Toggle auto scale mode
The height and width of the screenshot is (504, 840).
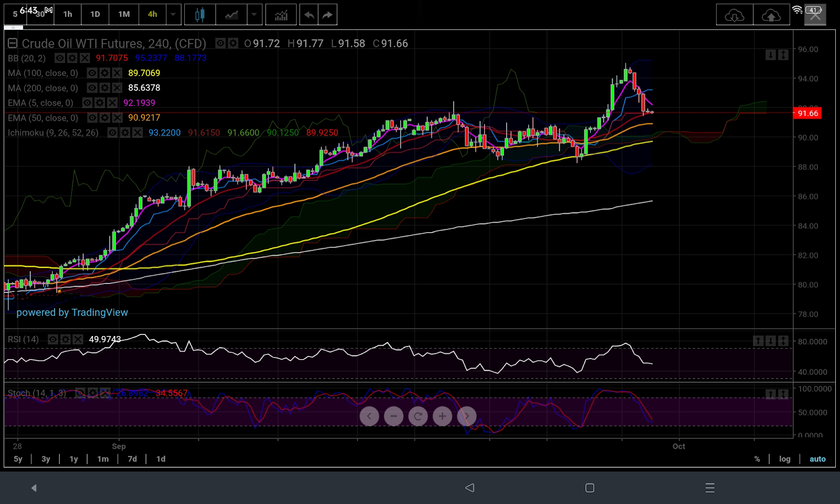tap(817, 459)
